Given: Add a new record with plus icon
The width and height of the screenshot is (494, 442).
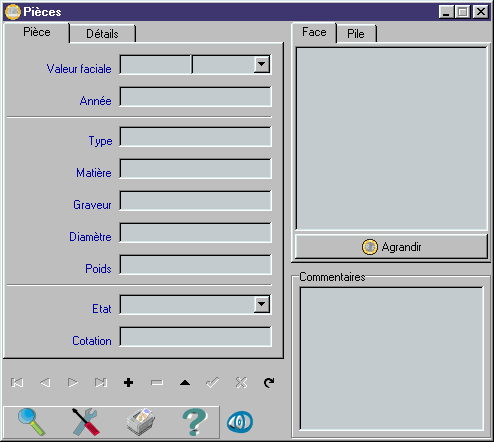Looking at the screenshot, I should click(128, 382).
